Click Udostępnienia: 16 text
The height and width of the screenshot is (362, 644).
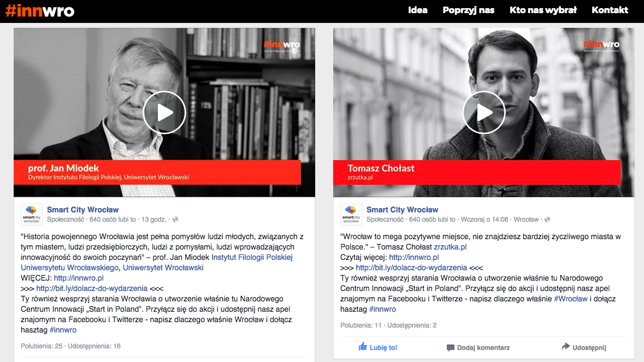click(94, 346)
